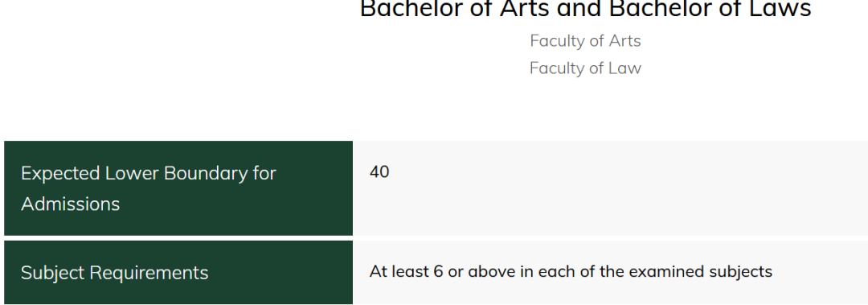The height and width of the screenshot is (305, 868).
Task: Open the Faculty of Law link
Action: click(585, 68)
